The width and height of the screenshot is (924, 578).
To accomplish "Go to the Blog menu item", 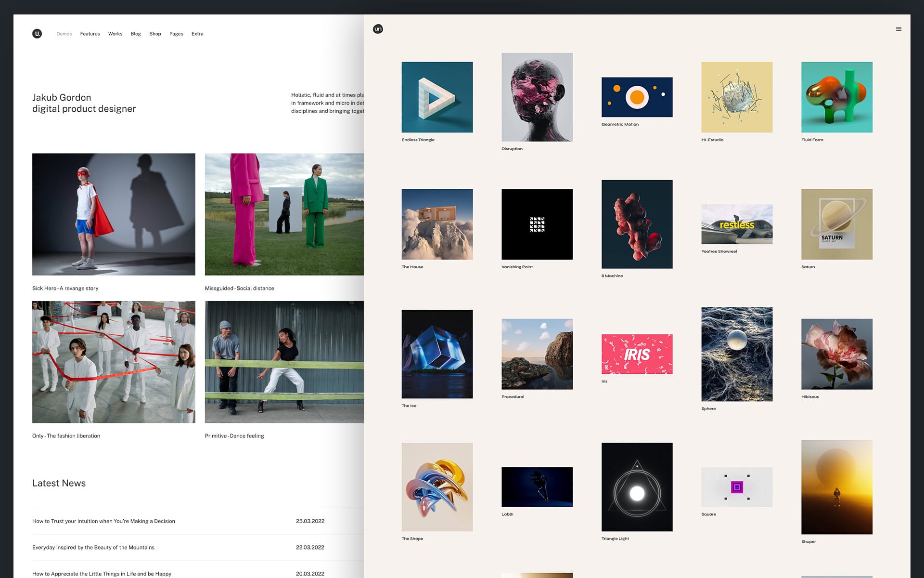I will [x=136, y=34].
